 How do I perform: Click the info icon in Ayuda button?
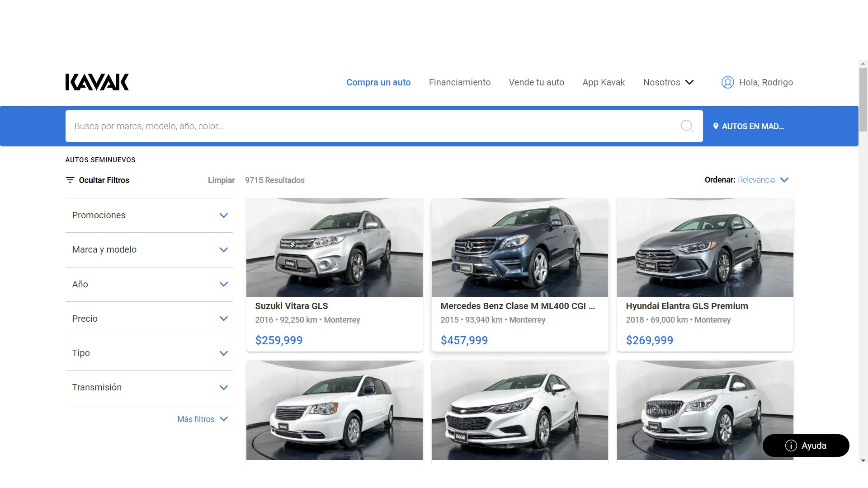click(x=791, y=446)
